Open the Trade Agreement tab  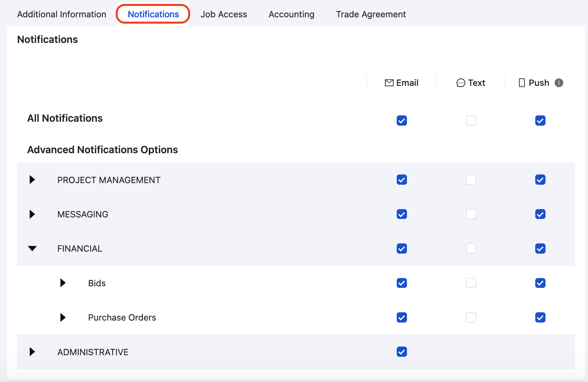coord(371,14)
